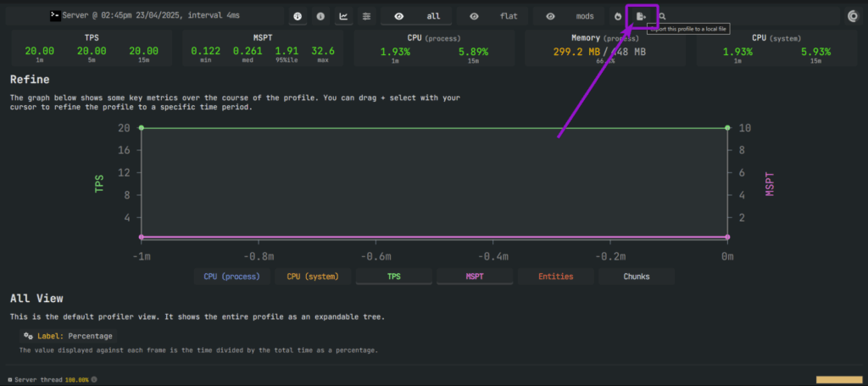
Task: Click Server thread yellow percentage bar
Action: point(838,380)
